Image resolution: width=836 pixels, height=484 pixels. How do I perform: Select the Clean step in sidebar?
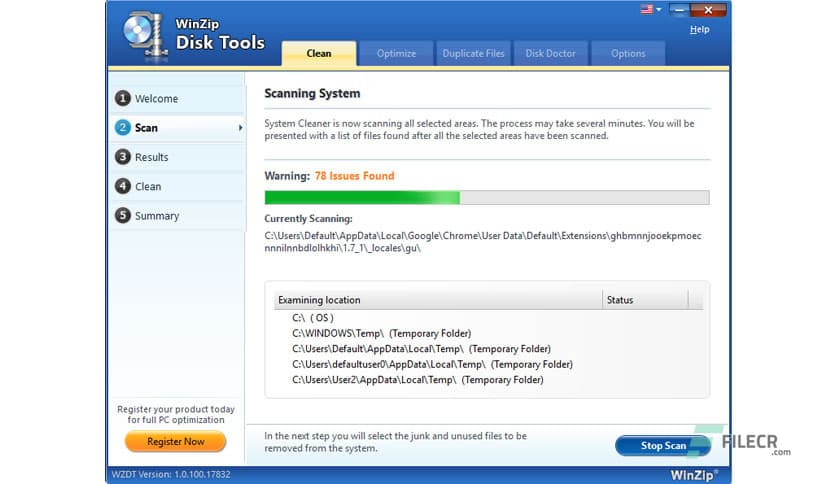(x=177, y=187)
